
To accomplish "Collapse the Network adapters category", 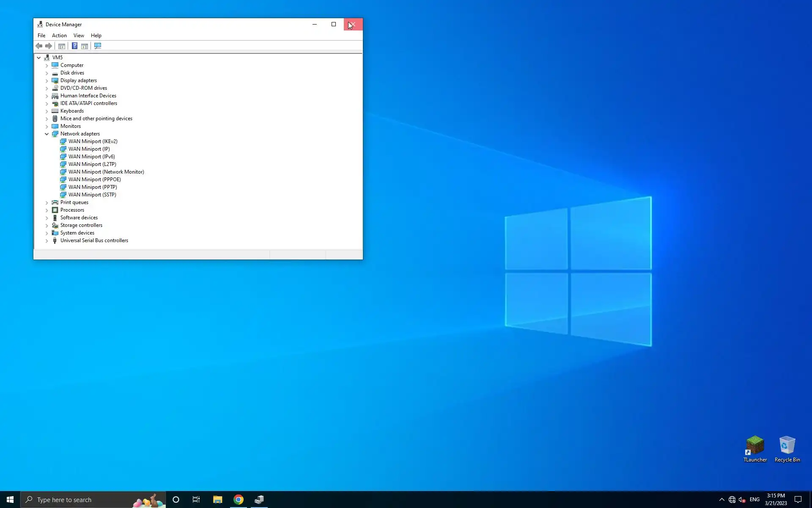I will 47,134.
